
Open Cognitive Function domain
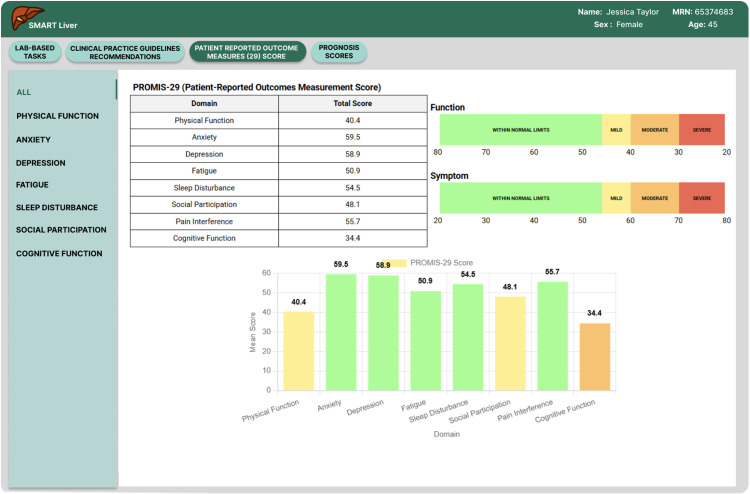pos(59,253)
